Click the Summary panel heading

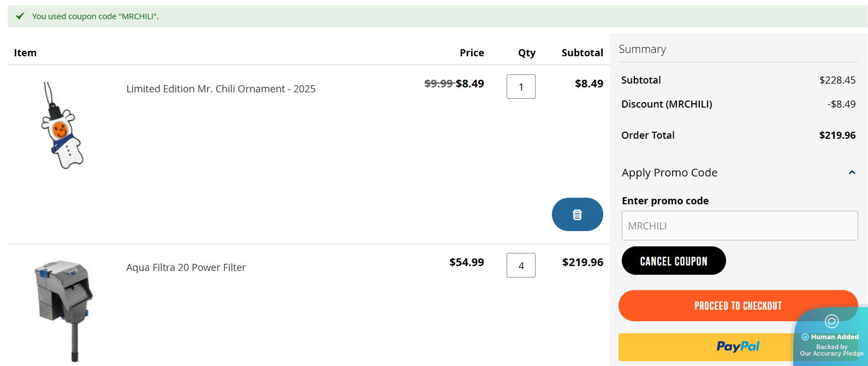[x=642, y=49]
